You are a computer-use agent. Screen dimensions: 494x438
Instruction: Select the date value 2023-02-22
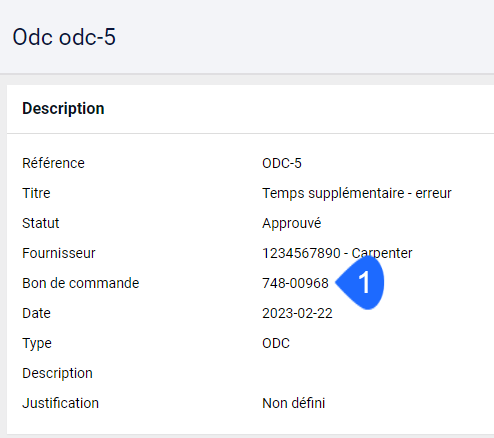click(297, 313)
